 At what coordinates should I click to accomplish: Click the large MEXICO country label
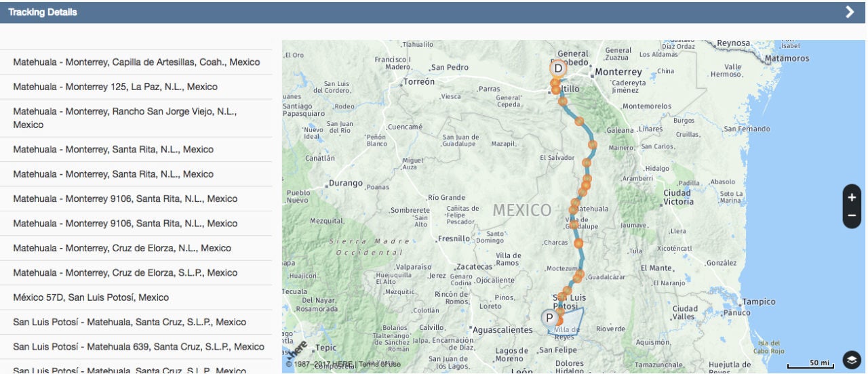pyautogui.click(x=522, y=210)
